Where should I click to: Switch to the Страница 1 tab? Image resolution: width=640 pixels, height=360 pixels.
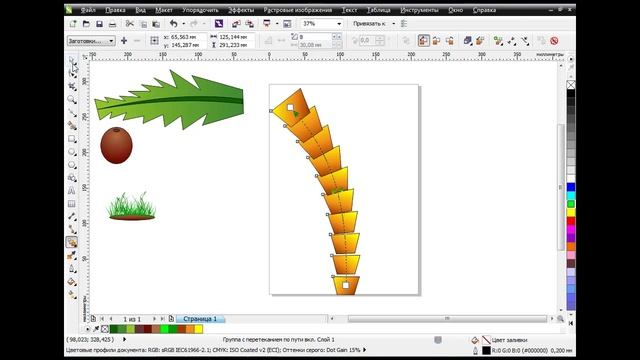tap(200, 319)
